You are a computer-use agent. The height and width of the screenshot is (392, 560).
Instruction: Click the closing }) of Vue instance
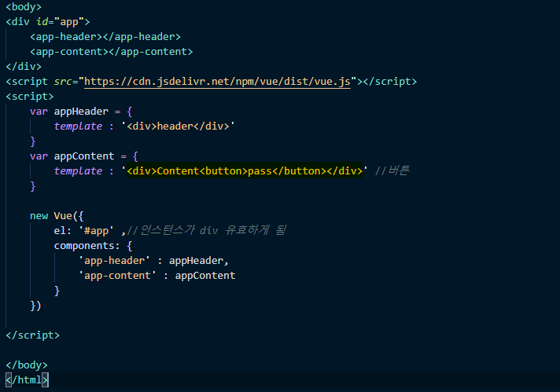click(35, 306)
